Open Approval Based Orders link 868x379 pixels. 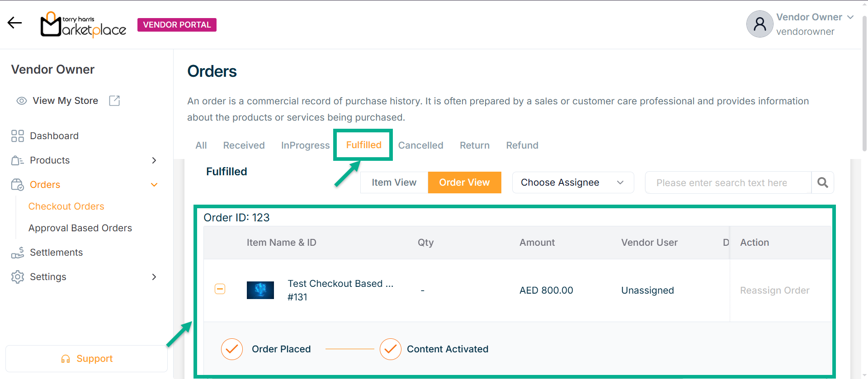coord(80,228)
